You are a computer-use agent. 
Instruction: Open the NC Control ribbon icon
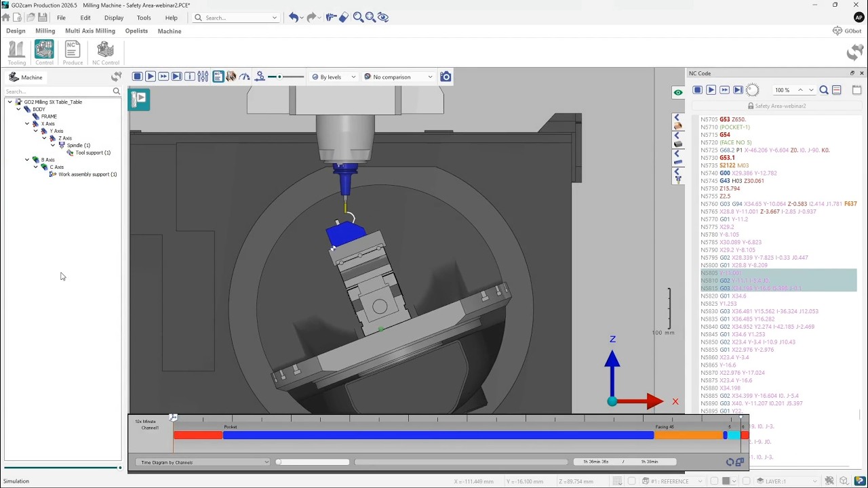click(x=105, y=53)
